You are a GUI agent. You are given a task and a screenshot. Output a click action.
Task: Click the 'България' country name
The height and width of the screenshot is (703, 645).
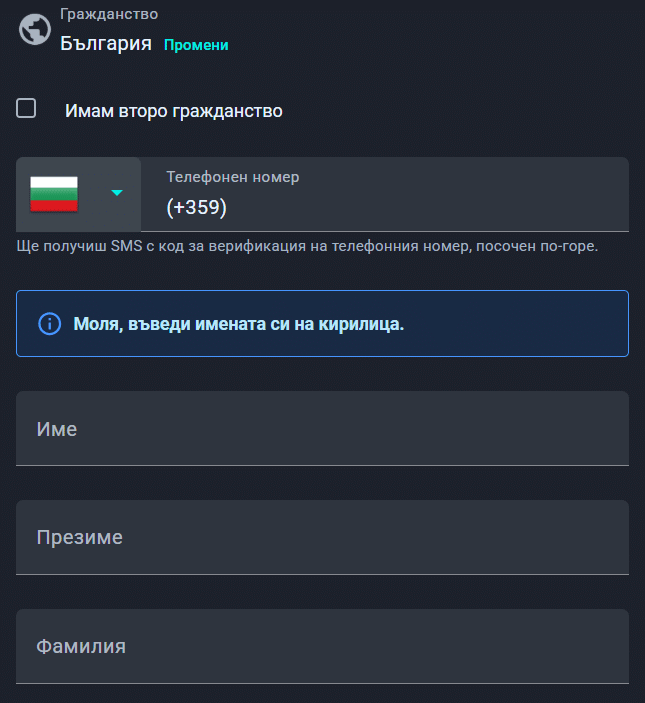tap(106, 44)
